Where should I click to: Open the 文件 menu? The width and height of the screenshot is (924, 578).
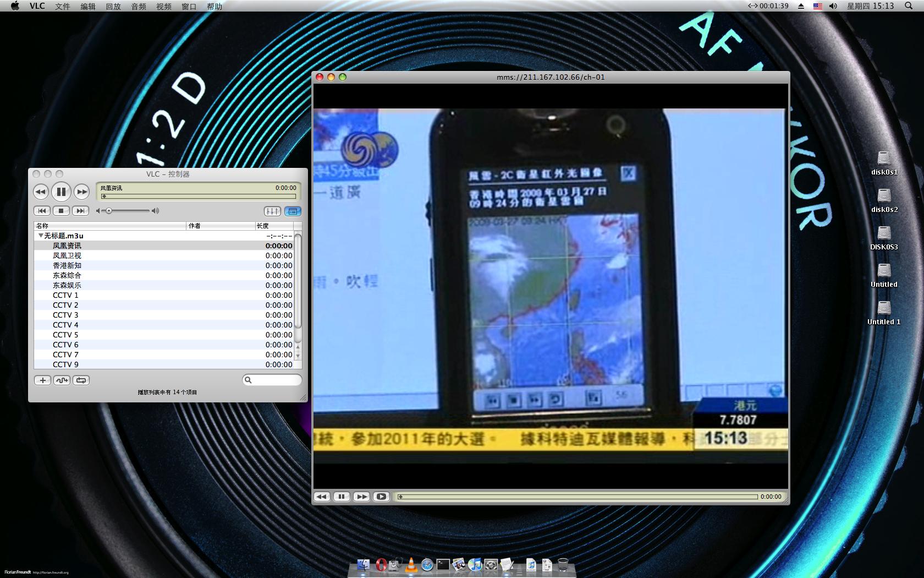click(x=63, y=6)
